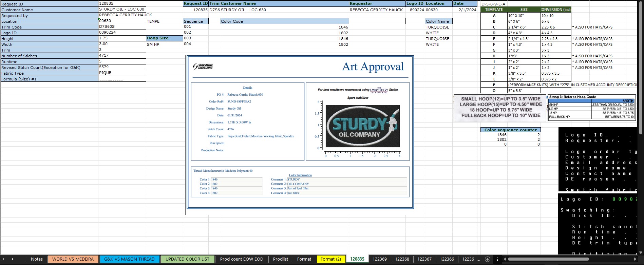Select the Requested by label cell
This screenshot has width=644, height=265.
click(49, 16)
